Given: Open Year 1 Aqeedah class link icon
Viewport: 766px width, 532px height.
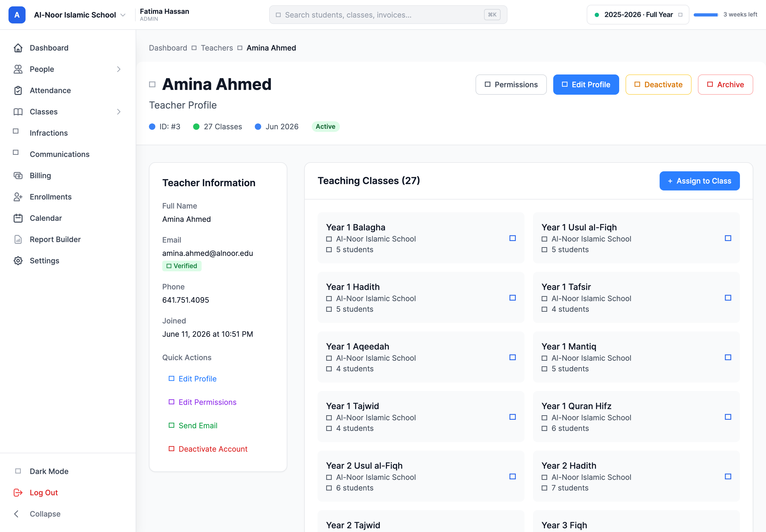Looking at the screenshot, I should pos(513,358).
